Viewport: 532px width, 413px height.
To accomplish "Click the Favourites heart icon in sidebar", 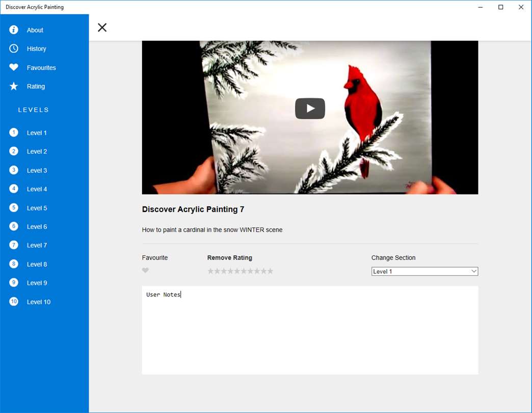I will [x=14, y=67].
